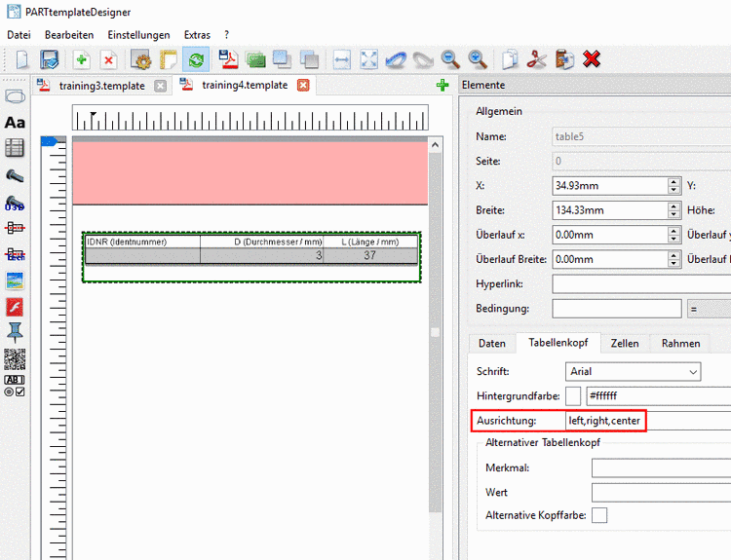Image resolution: width=731 pixels, height=560 pixels.
Task: Insert a QR code element
Action: [15, 359]
